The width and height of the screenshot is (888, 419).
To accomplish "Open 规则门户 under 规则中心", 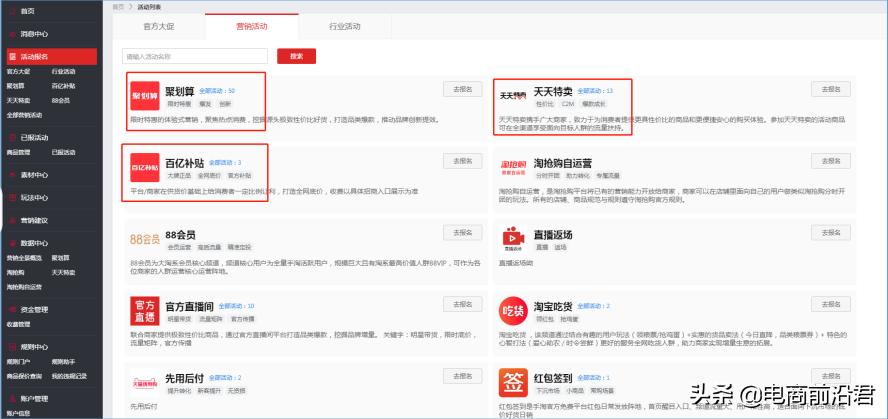I will coord(18,361).
